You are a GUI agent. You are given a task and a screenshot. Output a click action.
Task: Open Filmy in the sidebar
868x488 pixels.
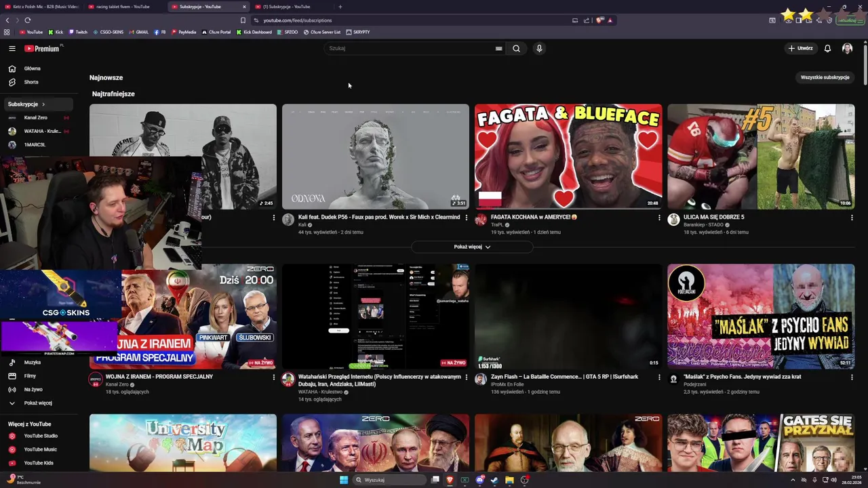point(37,375)
